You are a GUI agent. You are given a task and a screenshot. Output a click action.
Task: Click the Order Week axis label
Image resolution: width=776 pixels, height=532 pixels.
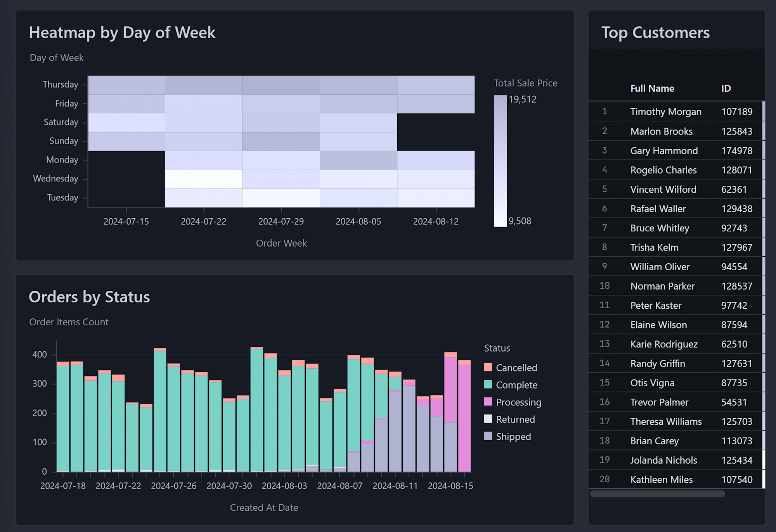click(x=281, y=243)
